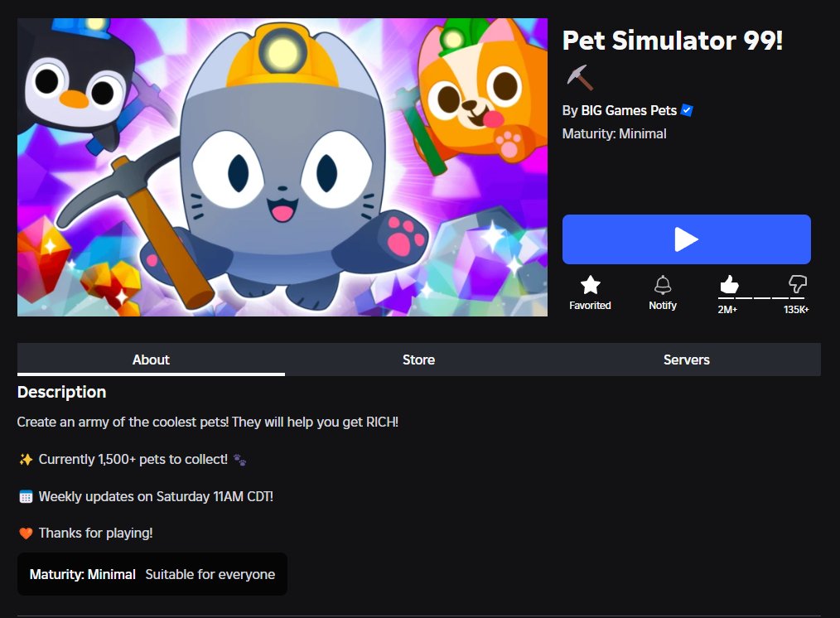840x618 pixels.
Task: Click the sparkles emoji before pets count
Action: point(26,460)
